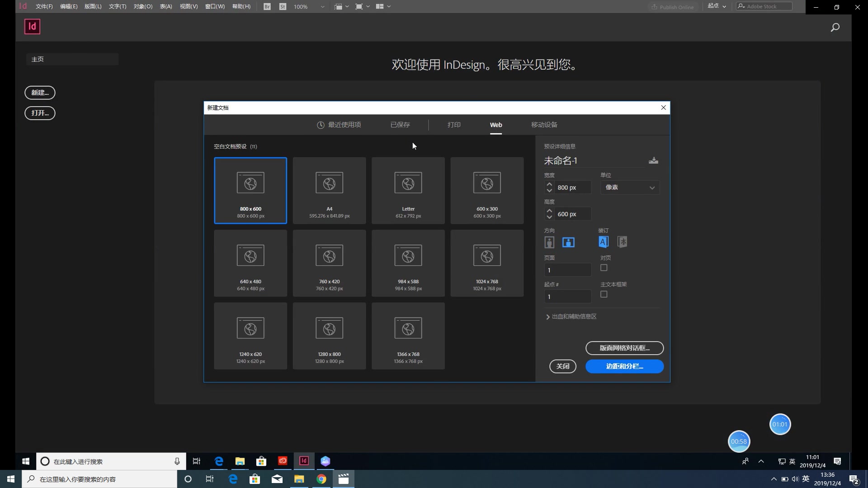Viewport: 868px width, 488px height.
Task: Switch to the 打印 tab
Action: 454,125
